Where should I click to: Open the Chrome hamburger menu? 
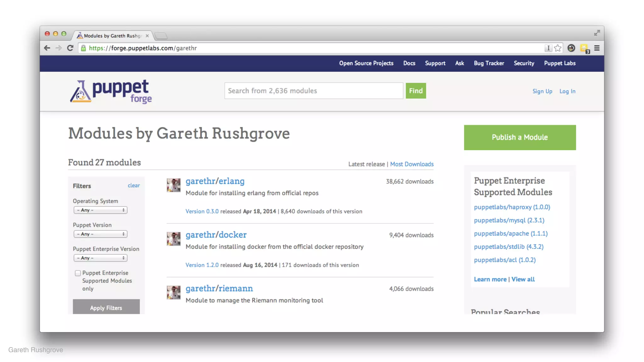pyautogui.click(x=597, y=48)
